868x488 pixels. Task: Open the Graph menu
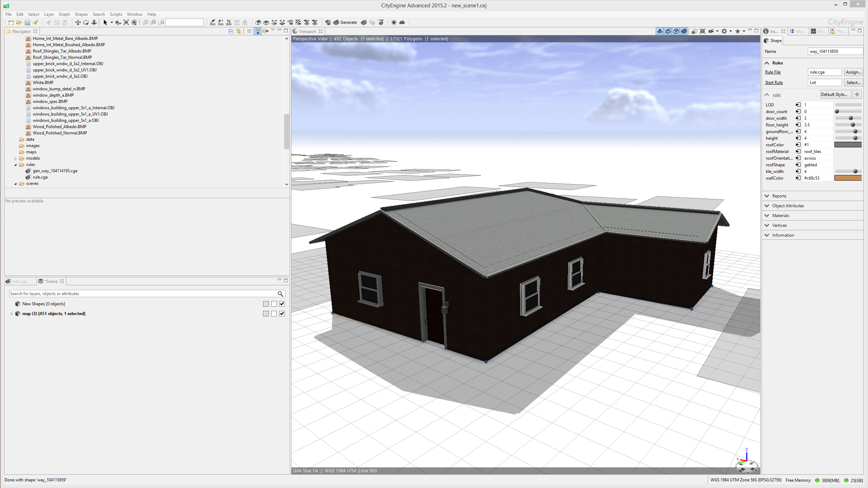click(x=64, y=14)
